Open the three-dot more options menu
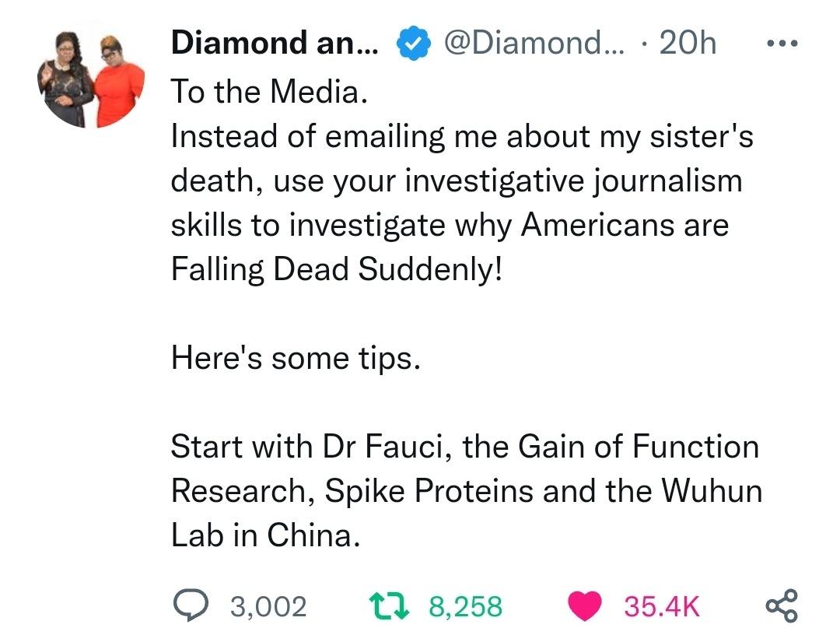 (782, 43)
